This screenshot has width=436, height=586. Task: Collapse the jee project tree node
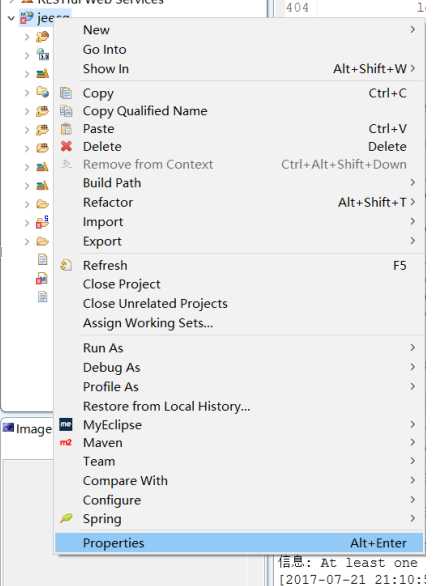click(11, 18)
